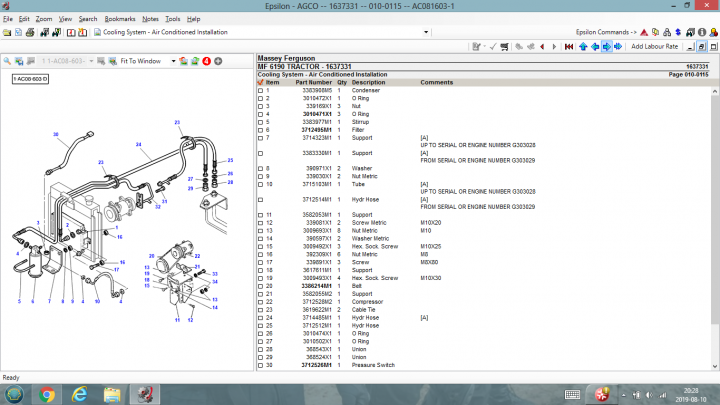
Task: Tick the checkbox for item 1 Condenser
Action: tap(261, 90)
